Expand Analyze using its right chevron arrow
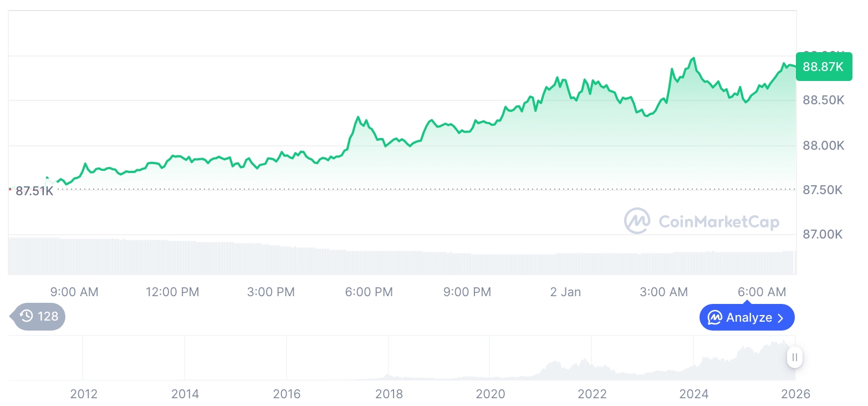 point(781,318)
